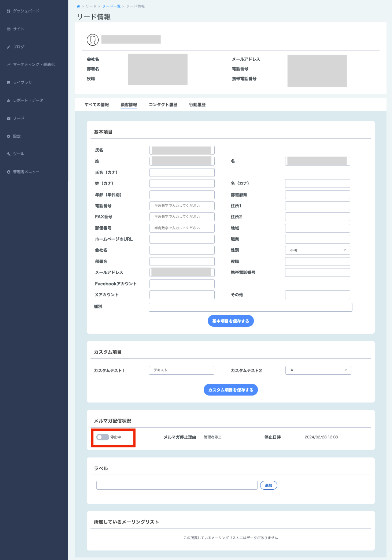Click the 住所2 input field
The width and height of the screenshot is (392, 560).
click(x=318, y=217)
